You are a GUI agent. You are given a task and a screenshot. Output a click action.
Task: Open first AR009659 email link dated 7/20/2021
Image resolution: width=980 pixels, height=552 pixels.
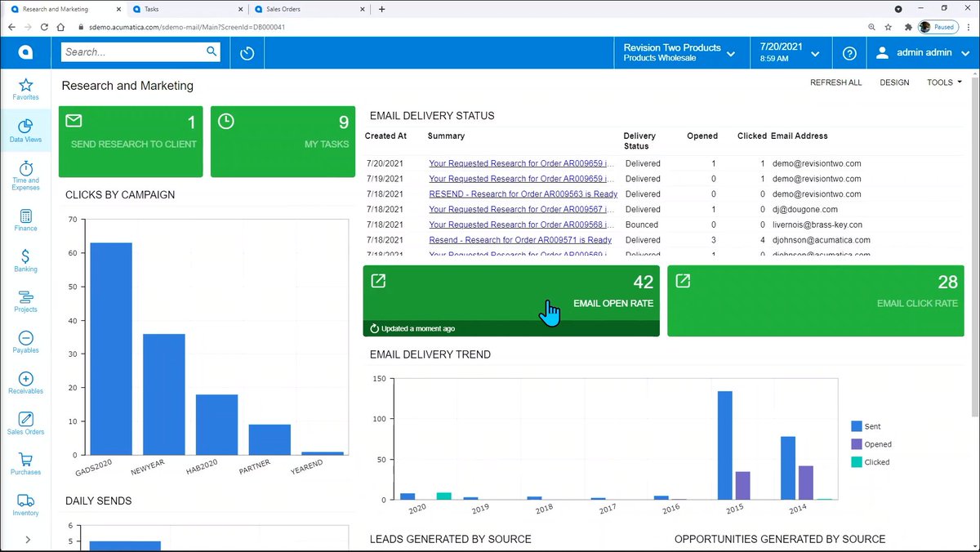[522, 163]
